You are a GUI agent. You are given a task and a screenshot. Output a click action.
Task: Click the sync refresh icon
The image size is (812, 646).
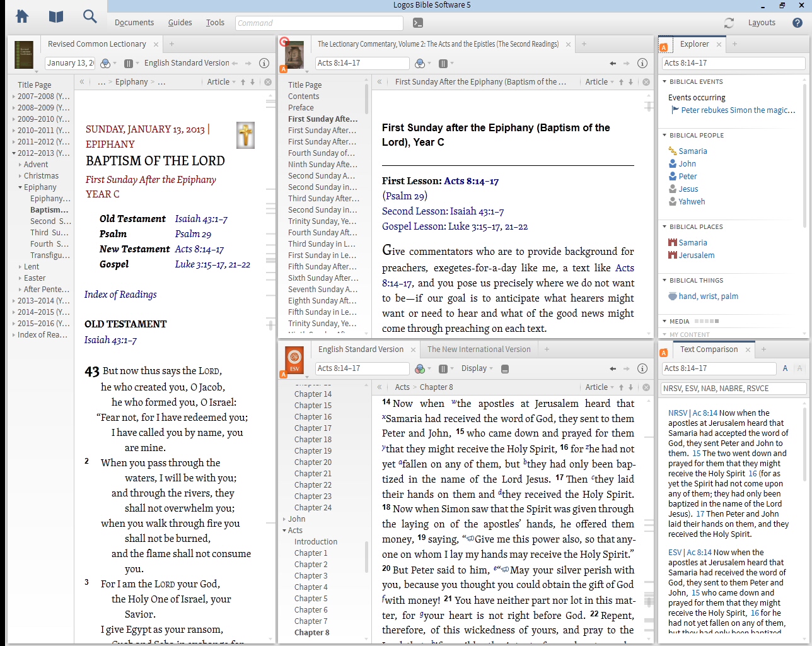point(729,23)
